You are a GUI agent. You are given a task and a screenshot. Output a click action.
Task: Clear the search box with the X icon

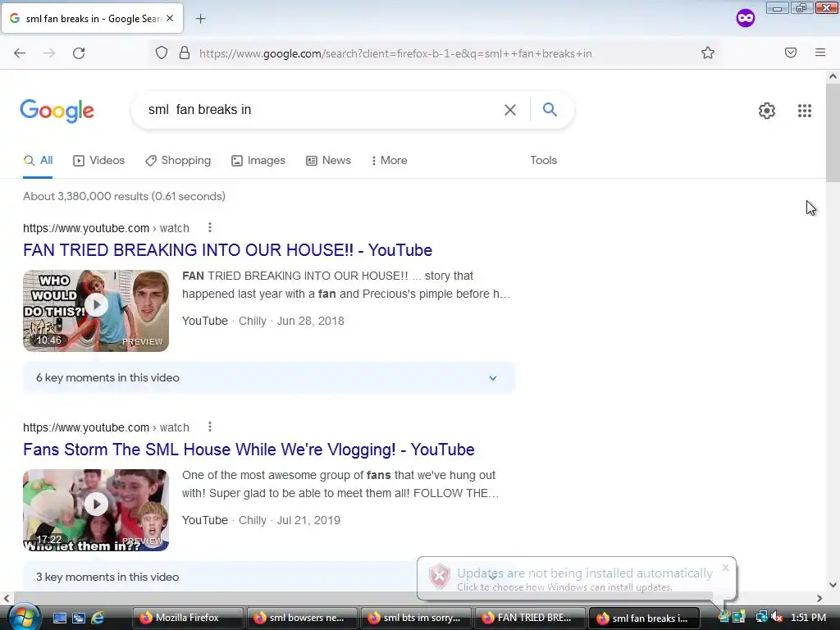(x=510, y=110)
